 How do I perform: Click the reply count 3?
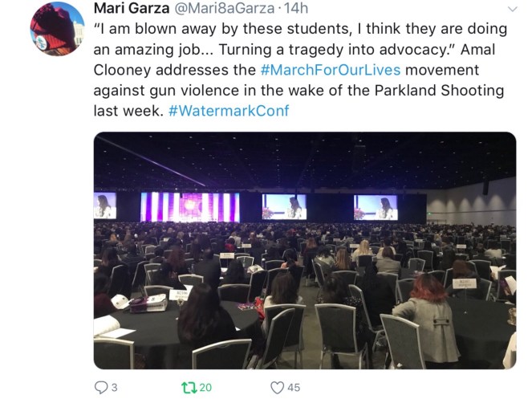point(114,388)
